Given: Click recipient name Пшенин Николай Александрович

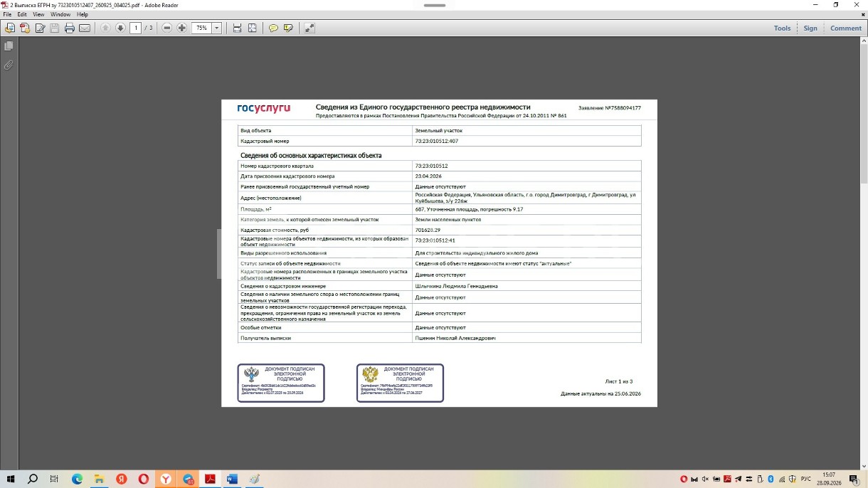Looking at the screenshot, I should tap(455, 338).
